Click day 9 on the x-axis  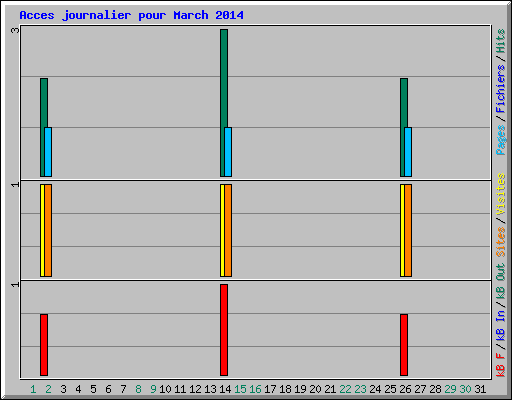[153, 389]
